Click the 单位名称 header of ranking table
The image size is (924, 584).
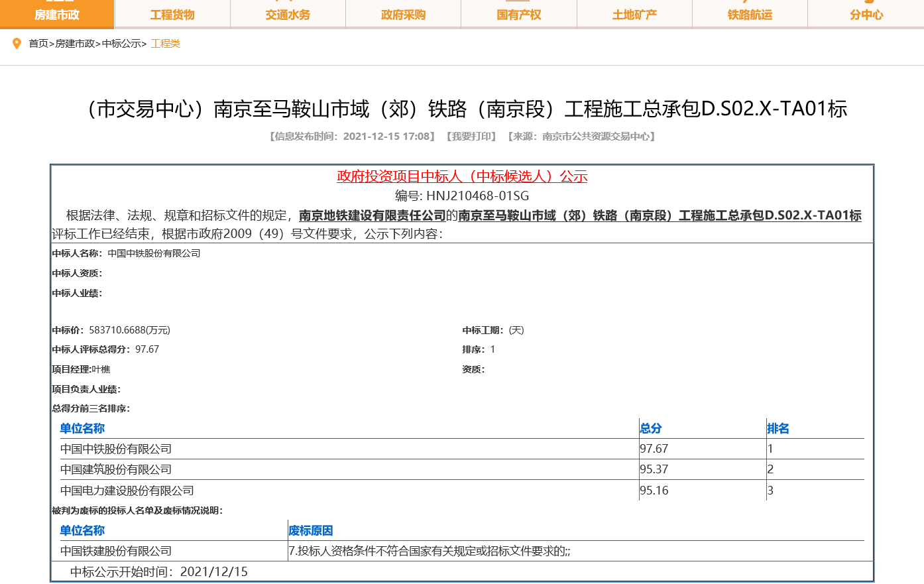pos(82,429)
